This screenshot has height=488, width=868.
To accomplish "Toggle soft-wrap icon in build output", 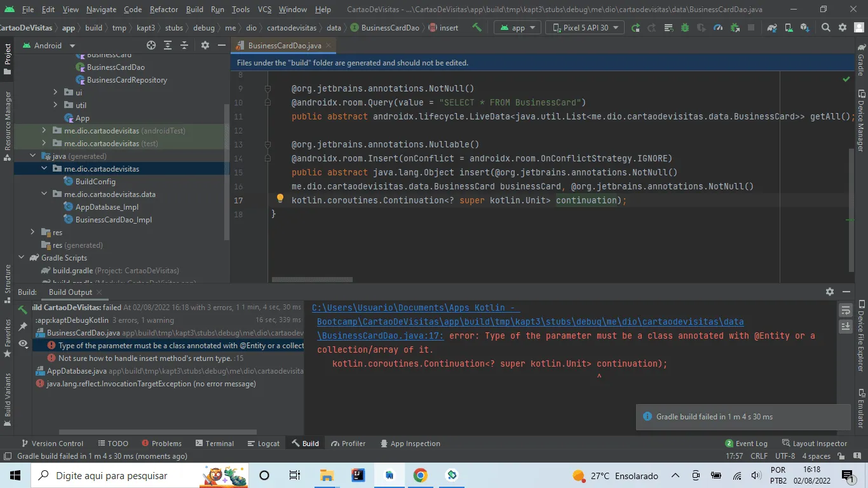I will click(846, 310).
